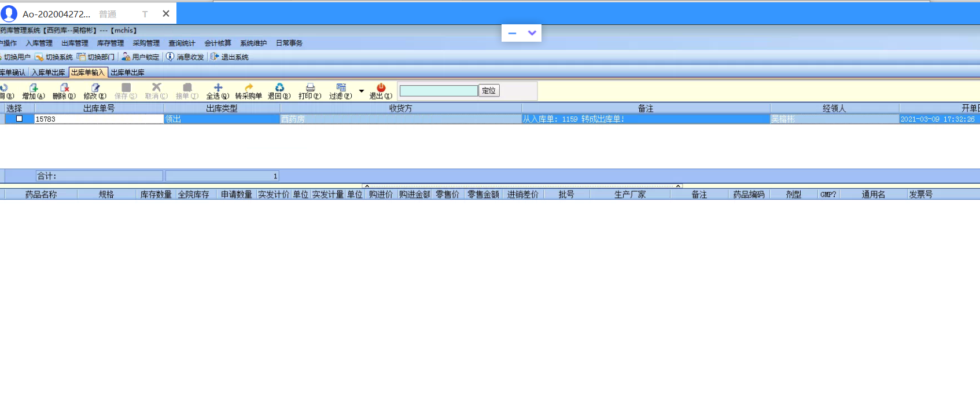Viewport: 980px width, 395px height.
Task: Click the pin 'T' icon on session tab
Action: (145, 14)
